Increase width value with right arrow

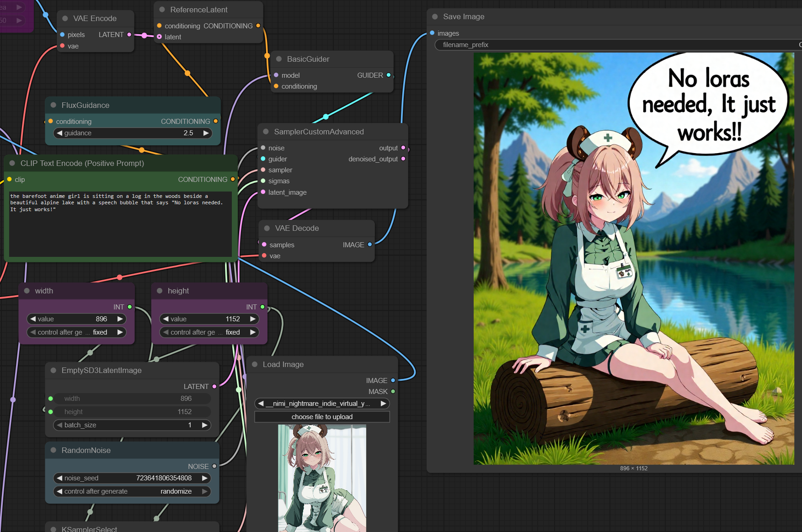(x=120, y=319)
